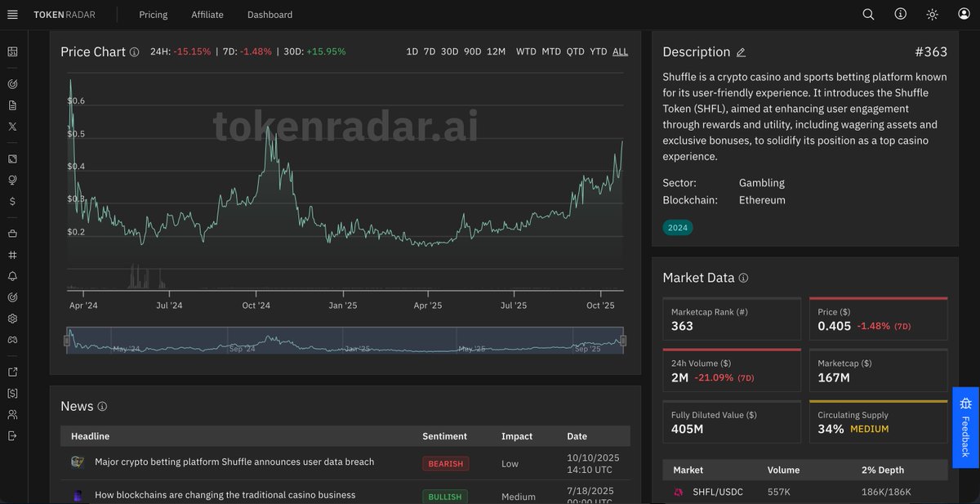Screen dimensions: 980x504
Task: Open the document page sidebar icon
Action: point(12,105)
